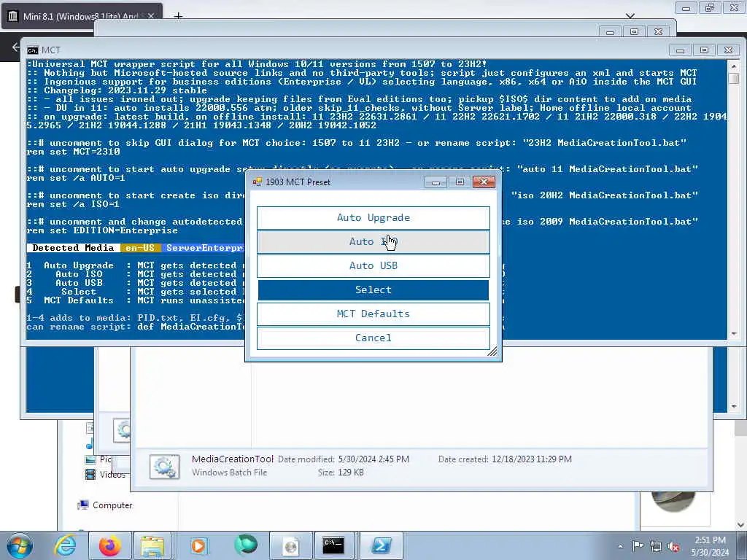Image resolution: width=747 pixels, height=560 pixels.
Task: Switch to PowerShell taskbar button
Action: (381, 545)
